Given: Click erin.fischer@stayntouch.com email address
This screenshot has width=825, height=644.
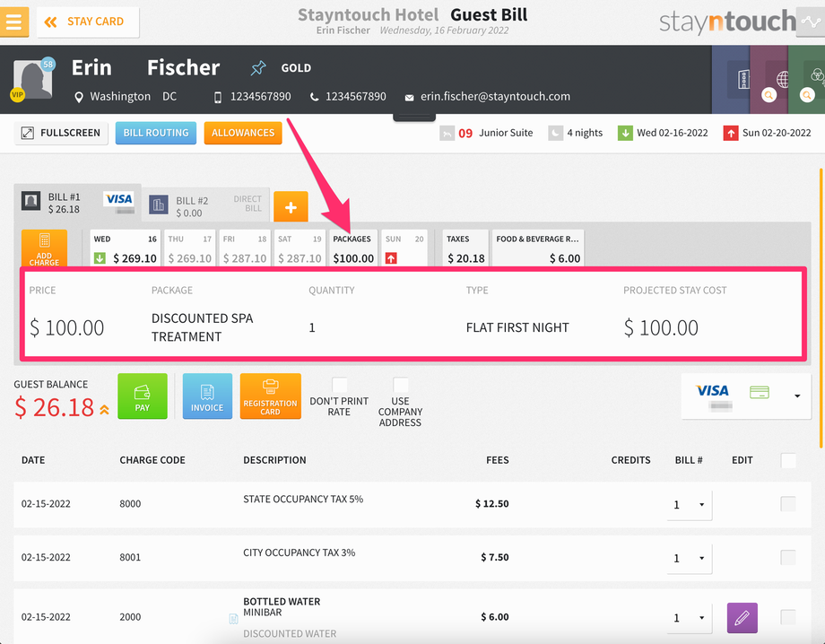Looking at the screenshot, I should pos(495,97).
